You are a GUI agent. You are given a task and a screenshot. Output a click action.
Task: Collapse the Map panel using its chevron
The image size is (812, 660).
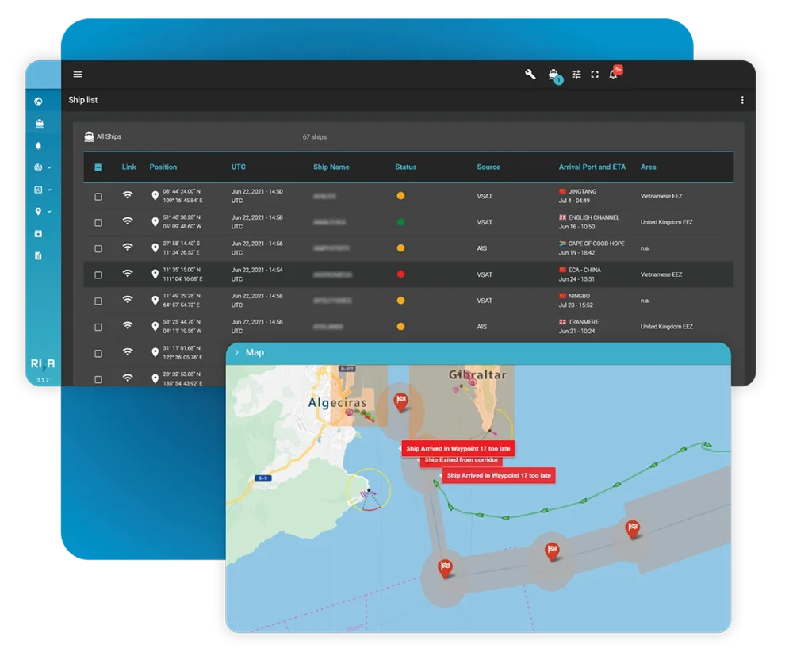pyautogui.click(x=236, y=353)
